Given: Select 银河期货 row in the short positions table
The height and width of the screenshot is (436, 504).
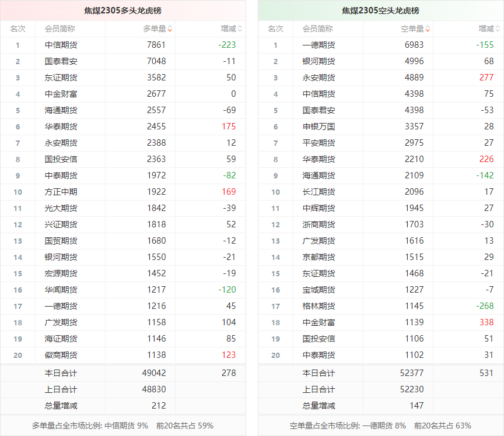Looking at the screenshot, I should (x=318, y=61).
